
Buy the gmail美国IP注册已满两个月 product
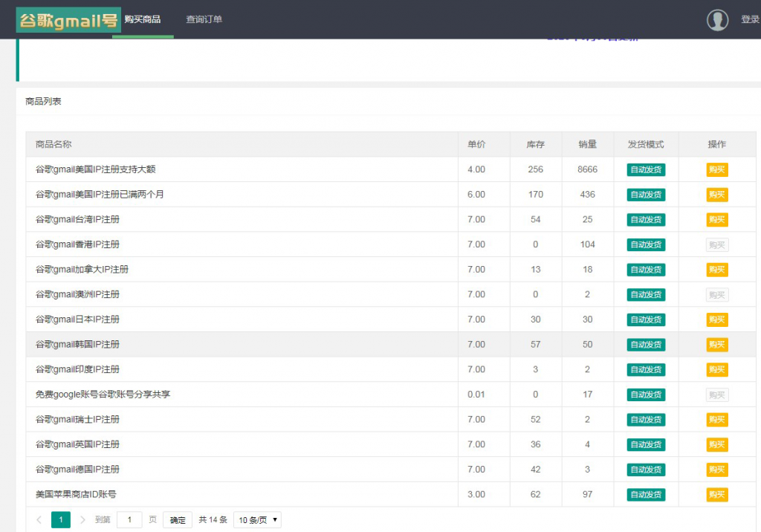[716, 195]
